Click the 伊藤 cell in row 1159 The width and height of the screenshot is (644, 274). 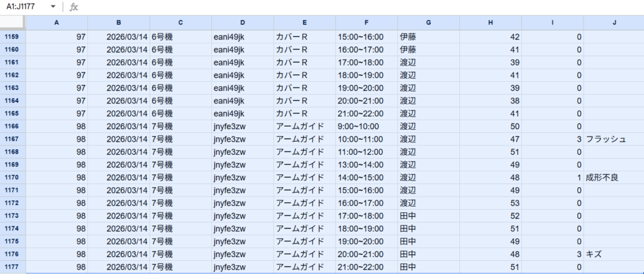409,37
